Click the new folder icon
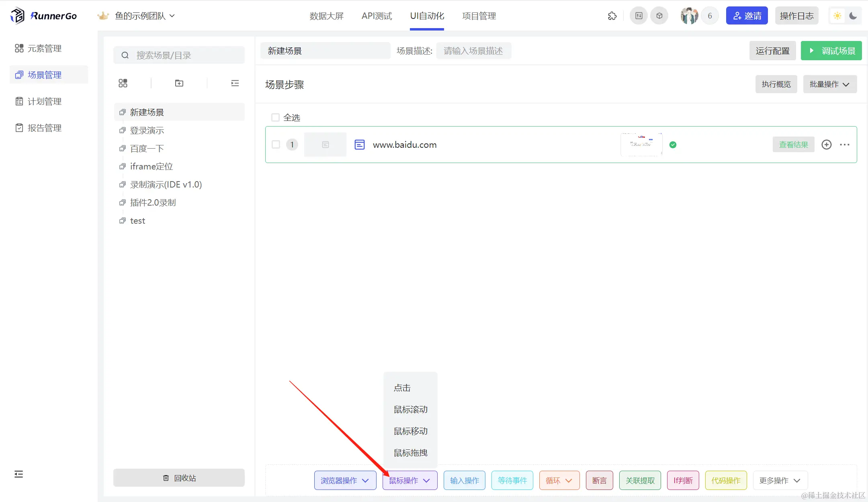 point(179,83)
